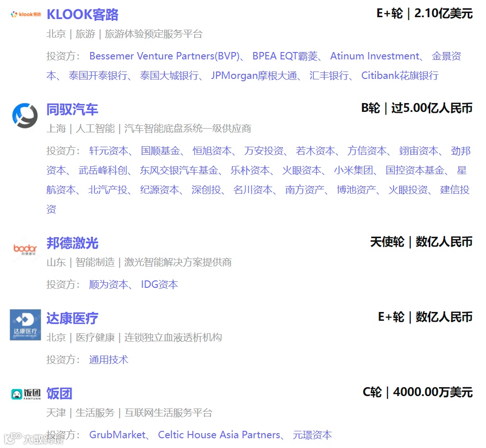Click funding round text B轮 | 过5.00亿人民币

click(417, 108)
